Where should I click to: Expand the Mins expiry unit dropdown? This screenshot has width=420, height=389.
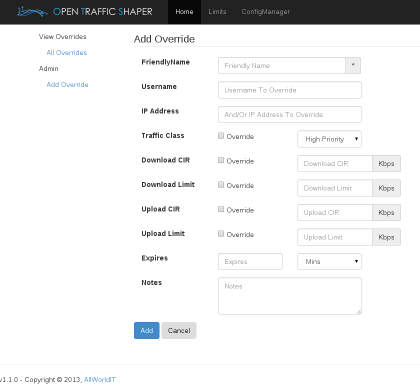[x=329, y=261]
